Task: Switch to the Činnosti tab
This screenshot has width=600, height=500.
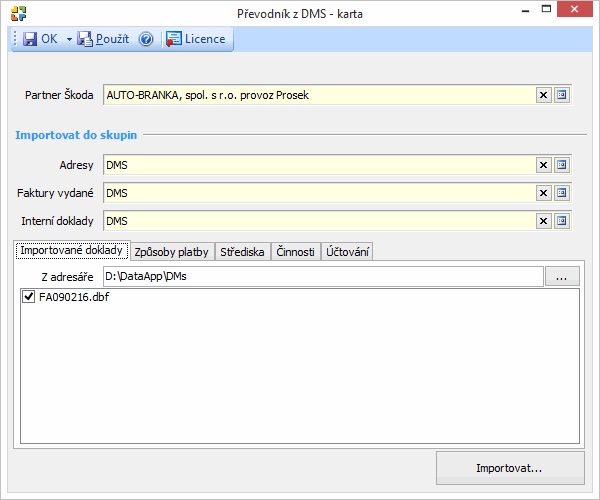Action: 295,252
